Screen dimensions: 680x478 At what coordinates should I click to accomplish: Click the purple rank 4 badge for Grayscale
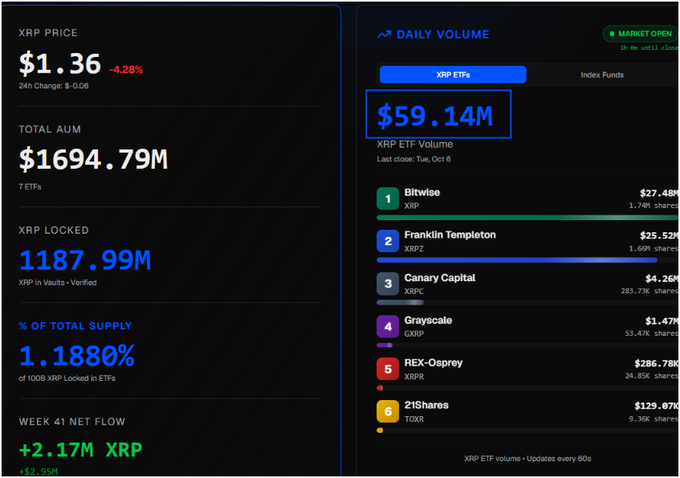click(388, 326)
